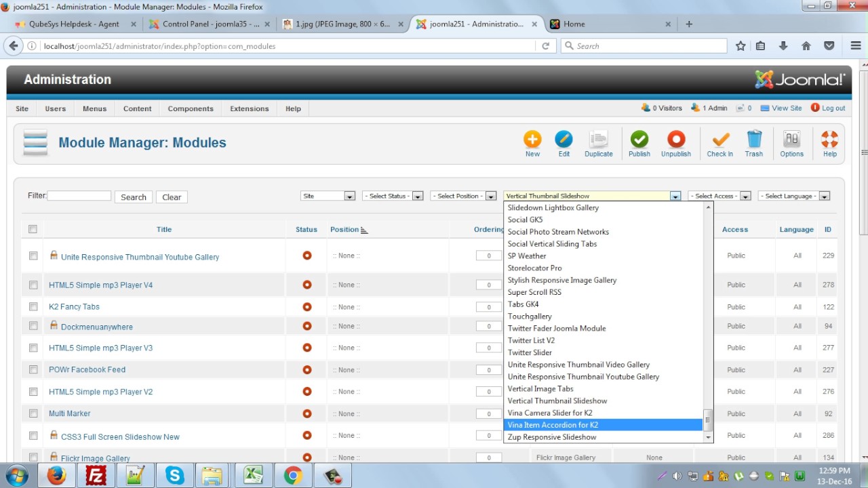The image size is (868, 488).
Task: Open Skype from the Windows taskbar
Action: coord(175,476)
